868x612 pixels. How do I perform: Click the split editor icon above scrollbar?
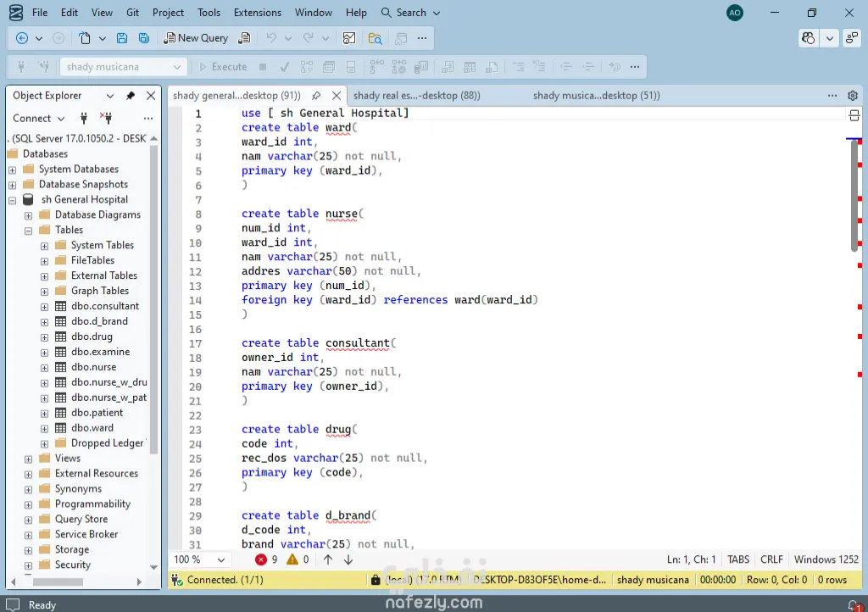click(854, 115)
